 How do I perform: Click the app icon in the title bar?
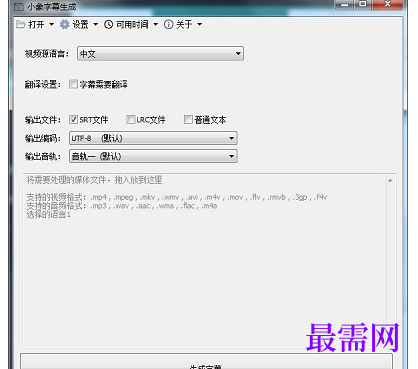[19, 7]
